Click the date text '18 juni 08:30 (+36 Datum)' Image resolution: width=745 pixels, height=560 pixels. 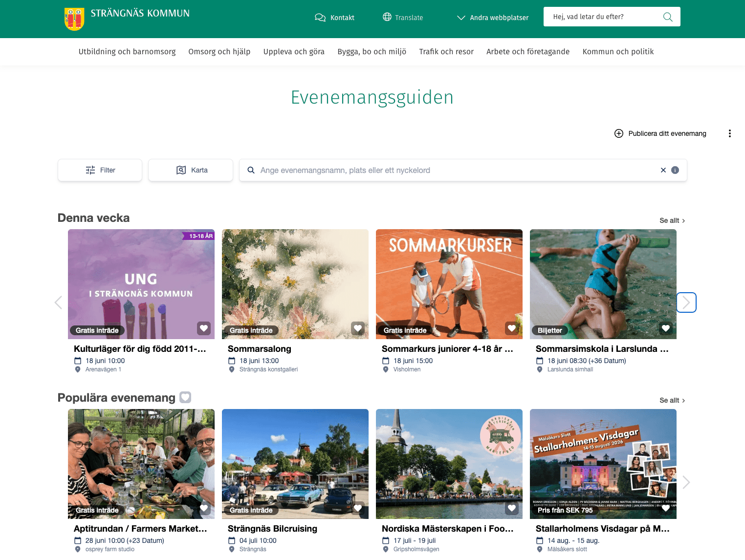(x=587, y=361)
